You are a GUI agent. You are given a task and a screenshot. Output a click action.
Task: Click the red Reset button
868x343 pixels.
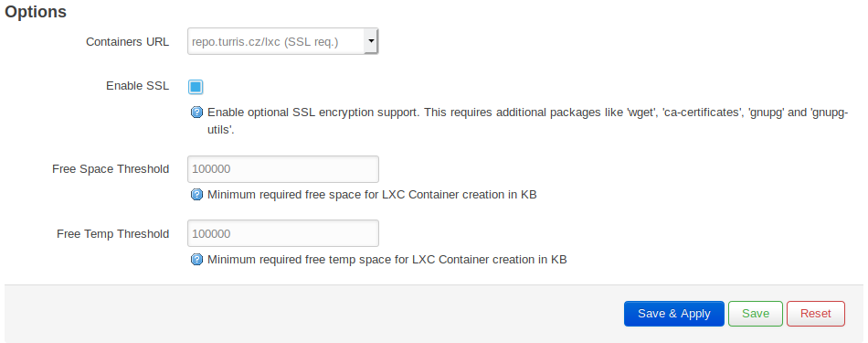tap(815, 314)
